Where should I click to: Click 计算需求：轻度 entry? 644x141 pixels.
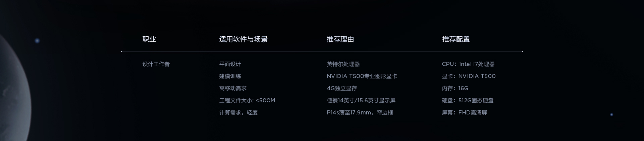click(x=238, y=113)
